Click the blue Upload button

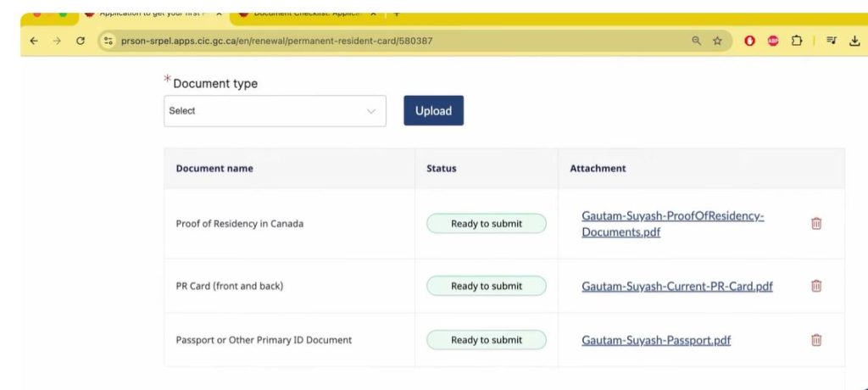coord(433,111)
